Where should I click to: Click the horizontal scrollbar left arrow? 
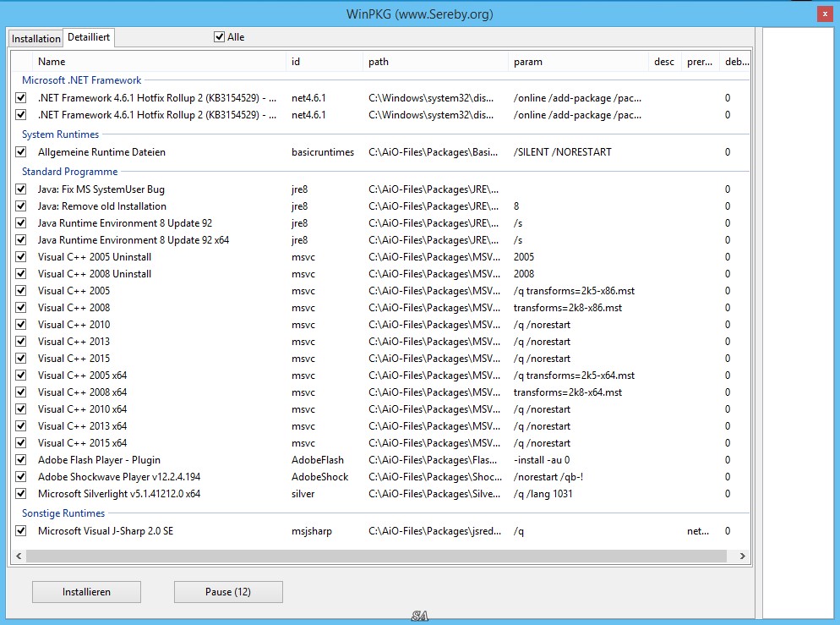19,556
